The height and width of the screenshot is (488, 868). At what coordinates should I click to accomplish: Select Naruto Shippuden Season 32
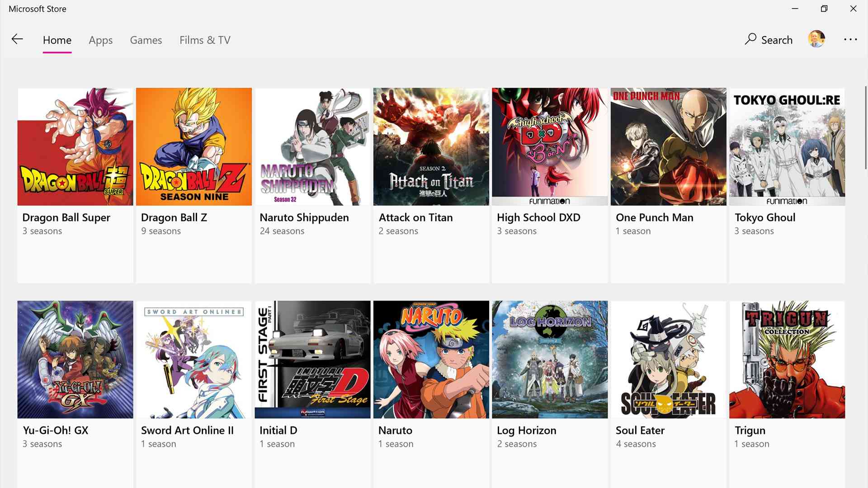click(312, 146)
